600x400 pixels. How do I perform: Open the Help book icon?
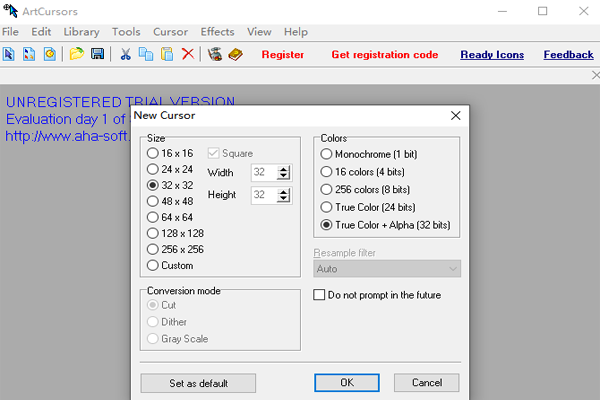235,54
